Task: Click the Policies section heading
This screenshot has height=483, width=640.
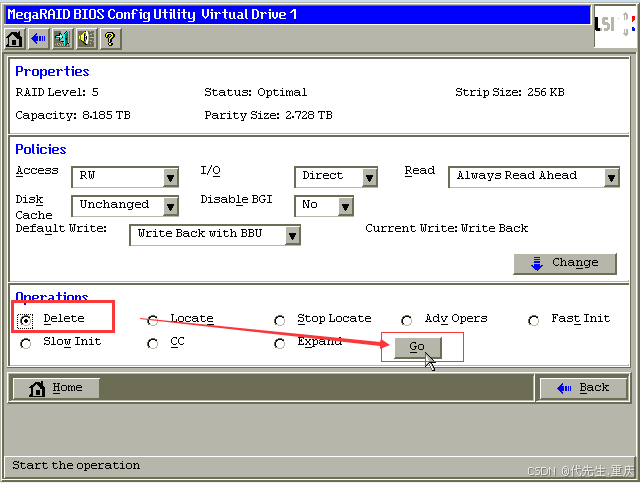Action: [x=41, y=149]
